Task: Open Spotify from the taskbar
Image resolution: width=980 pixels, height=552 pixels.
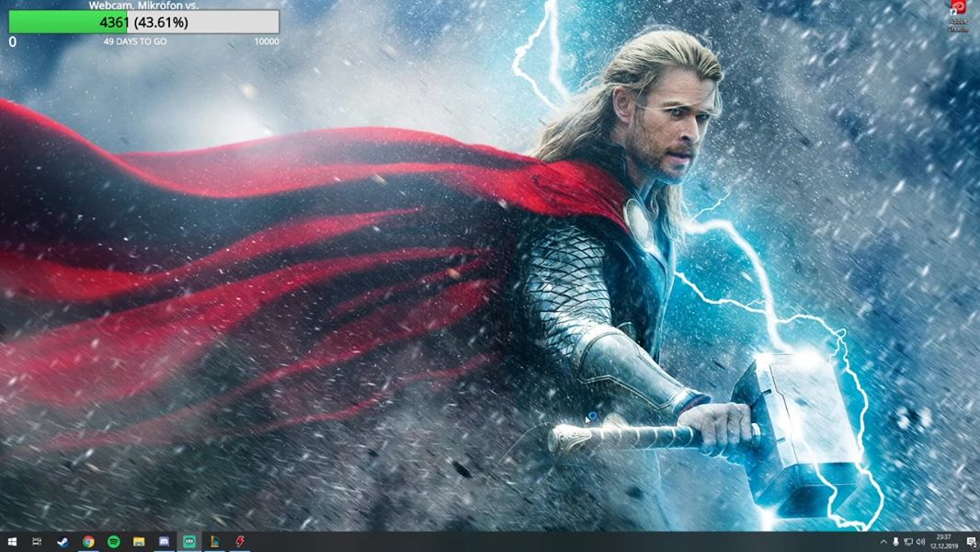Action: tap(114, 541)
